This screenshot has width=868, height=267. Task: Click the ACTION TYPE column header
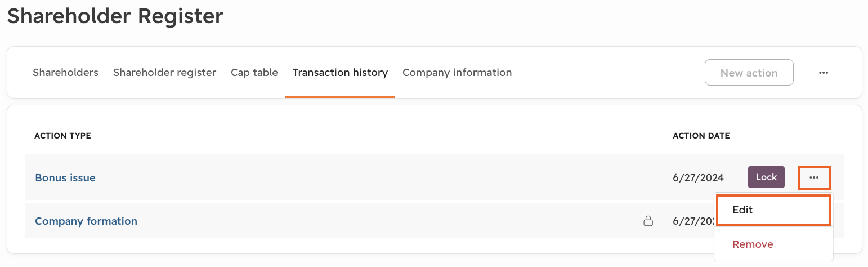click(62, 136)
